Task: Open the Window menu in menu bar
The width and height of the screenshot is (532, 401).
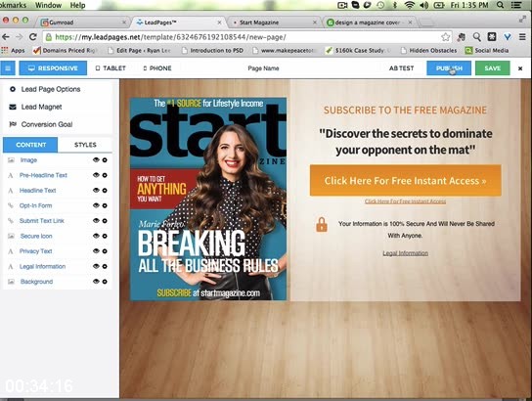Action: coord(48,5)
